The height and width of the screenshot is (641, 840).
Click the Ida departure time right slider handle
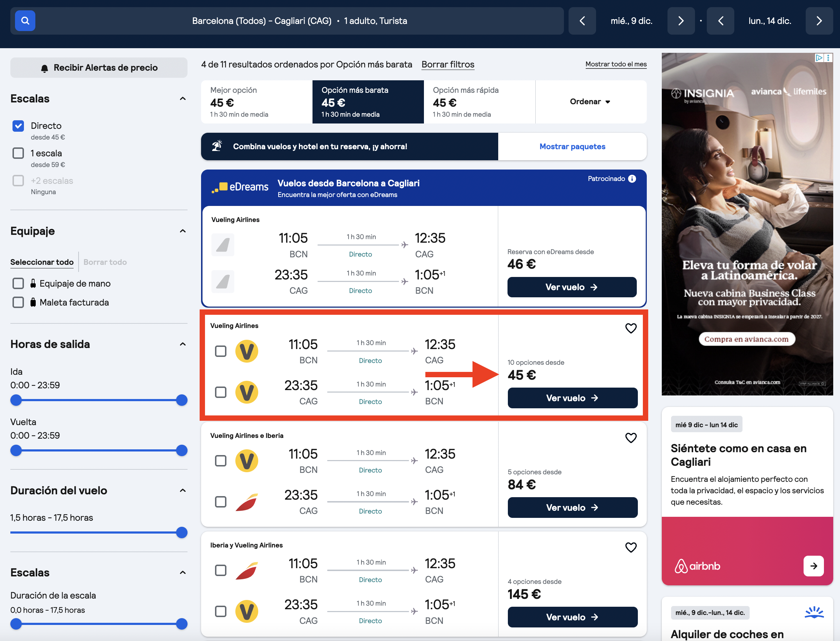(x=182, y=400)
